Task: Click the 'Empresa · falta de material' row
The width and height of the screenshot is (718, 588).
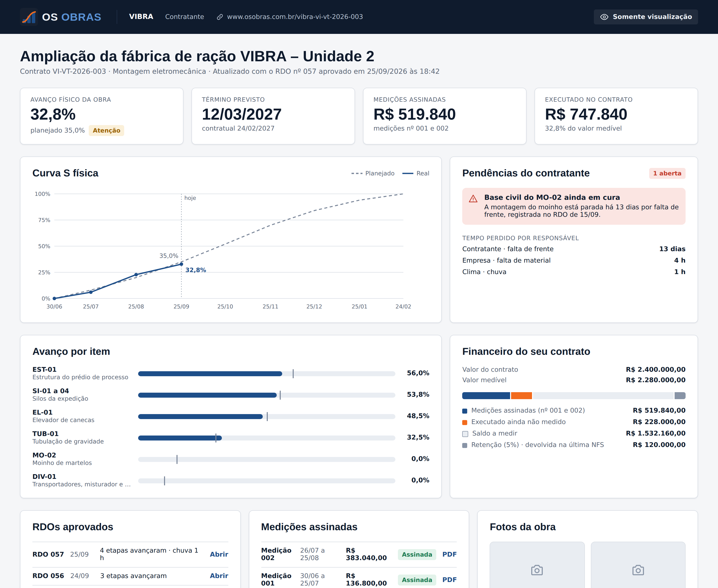Action: (x=574, y=260)
